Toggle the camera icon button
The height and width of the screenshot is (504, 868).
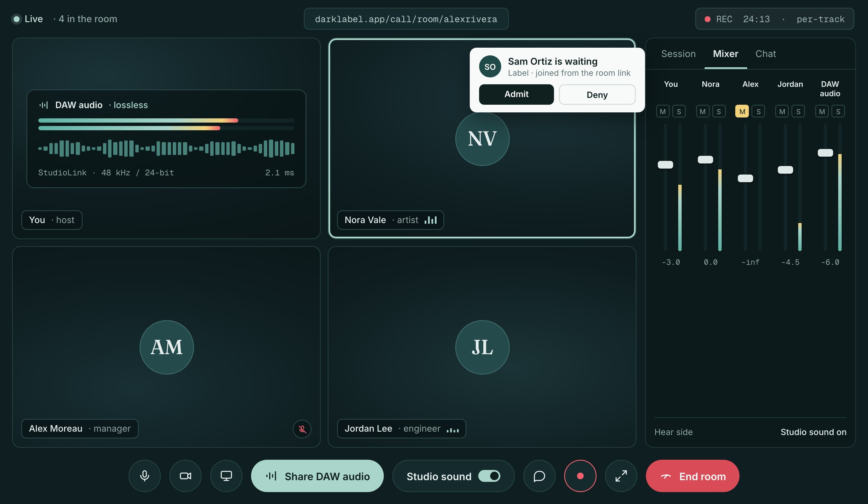pyautogui.click(x=185, y=476)
